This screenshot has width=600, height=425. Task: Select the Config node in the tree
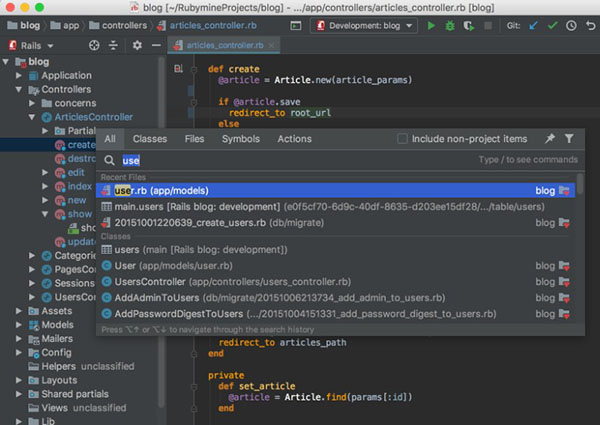click(x=56, y=352)
